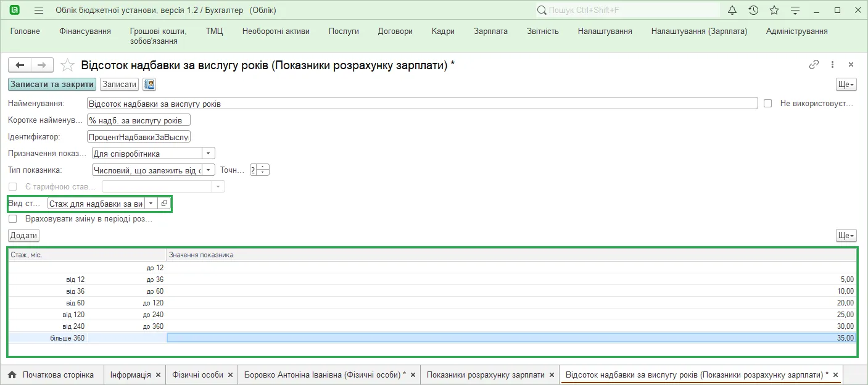
Task: Close the form with X icon
Action: tap(851, 65)
